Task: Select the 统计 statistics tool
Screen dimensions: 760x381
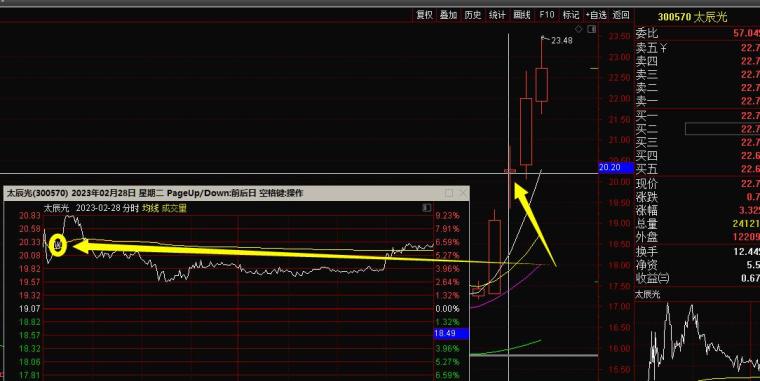Action: [x=497, y=15]
